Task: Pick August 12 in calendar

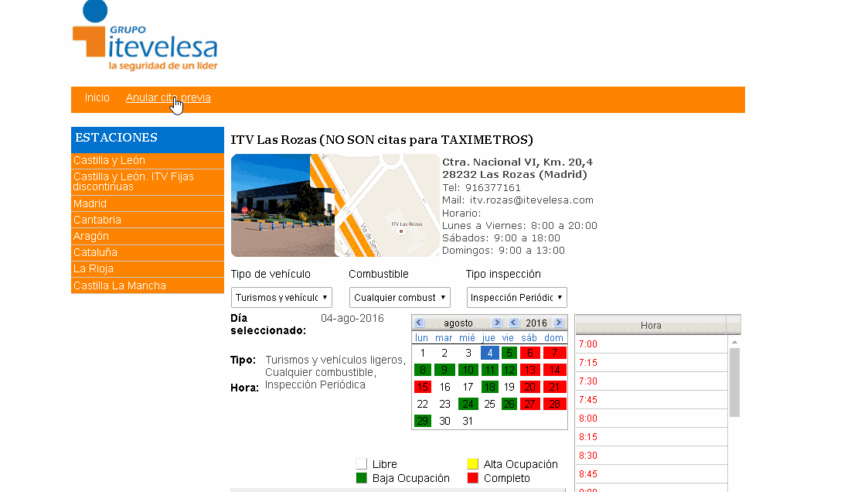Action: (509, 370)
